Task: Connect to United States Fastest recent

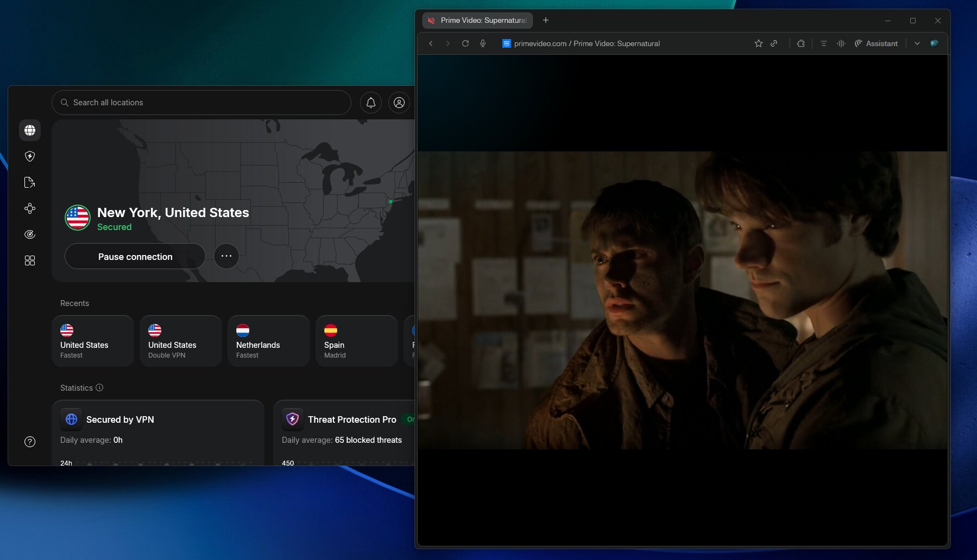Action: pyautogui.click(x=93, y=341)
